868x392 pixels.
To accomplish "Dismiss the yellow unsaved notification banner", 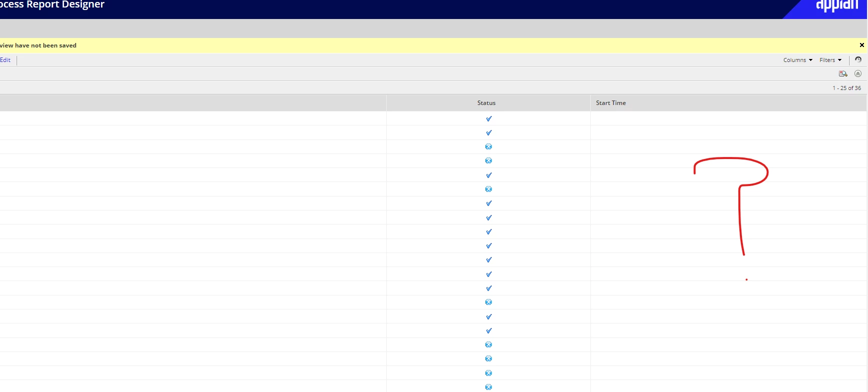I will pyautogui.click(x=861, y=45).
